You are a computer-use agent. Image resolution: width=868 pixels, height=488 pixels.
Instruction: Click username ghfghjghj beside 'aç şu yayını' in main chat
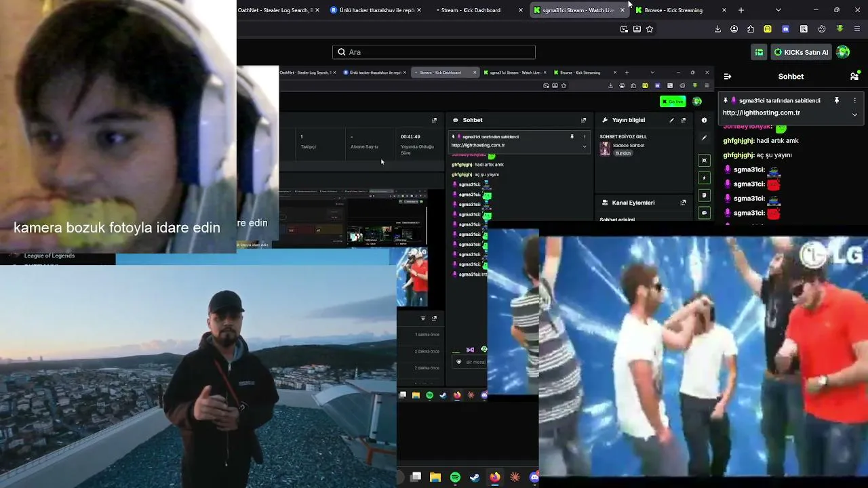click(738, 155)
